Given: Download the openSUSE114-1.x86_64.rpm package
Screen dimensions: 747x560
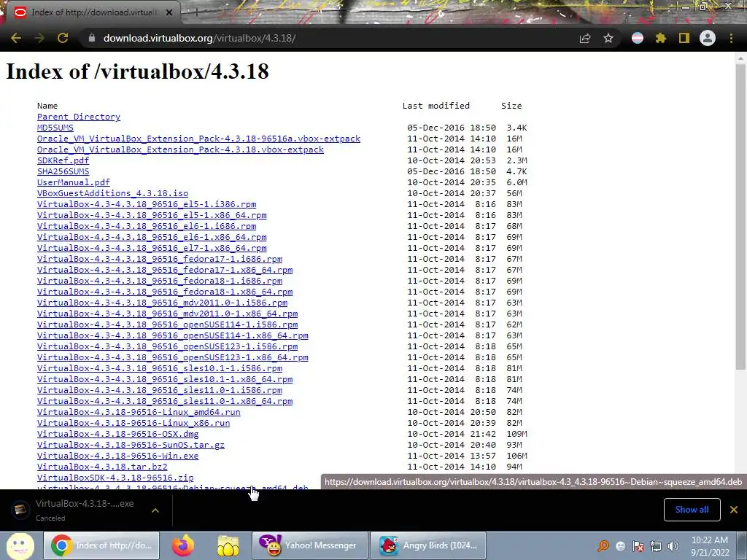Looking at the screenshot, I should [x=172, y=335].
